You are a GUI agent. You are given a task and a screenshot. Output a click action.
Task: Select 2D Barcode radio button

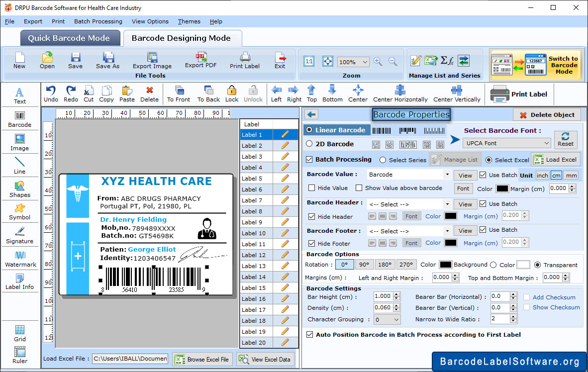309,144
